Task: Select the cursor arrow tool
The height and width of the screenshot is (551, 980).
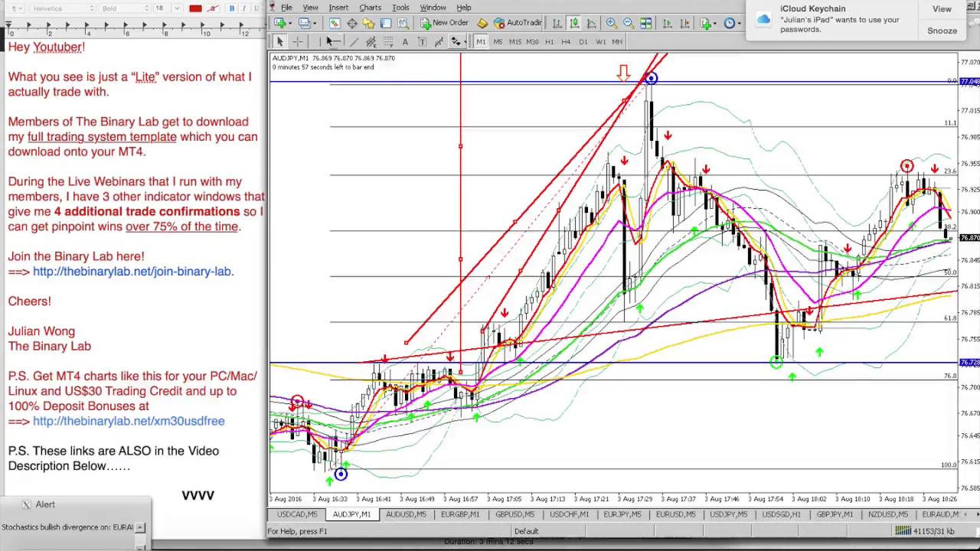Action: (280, 41)
